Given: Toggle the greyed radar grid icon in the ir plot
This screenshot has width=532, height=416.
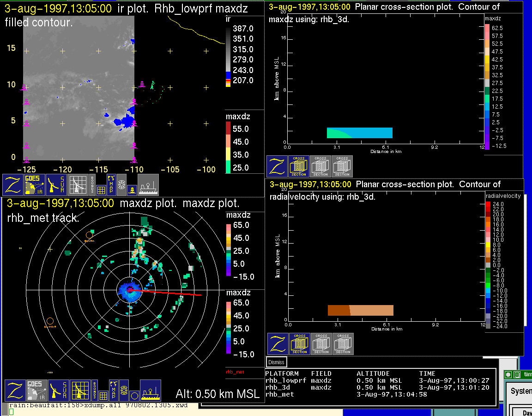Looking at the screenshot, I should pyautogui.click(x=78, y=185).
